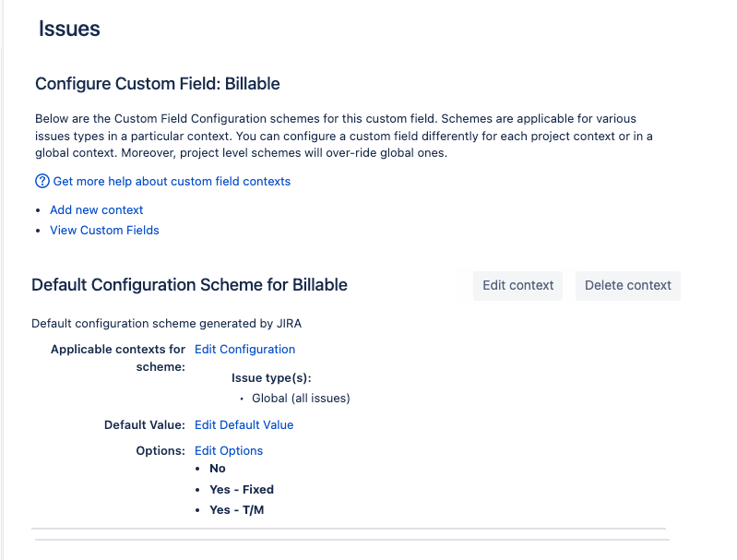Click the 'Default Value:' field label
737x560 pixels.
point(145,425)
